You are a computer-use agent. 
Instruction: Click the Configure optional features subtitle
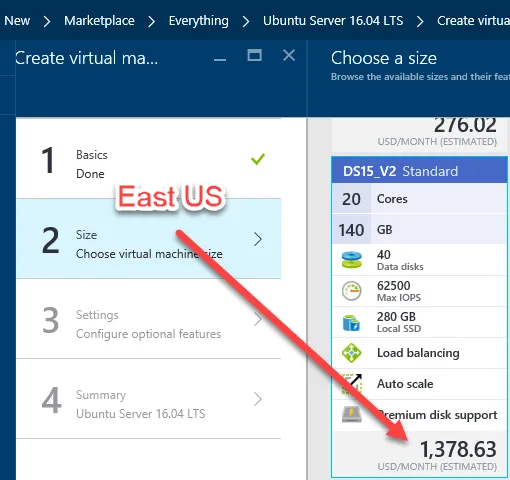148,334
